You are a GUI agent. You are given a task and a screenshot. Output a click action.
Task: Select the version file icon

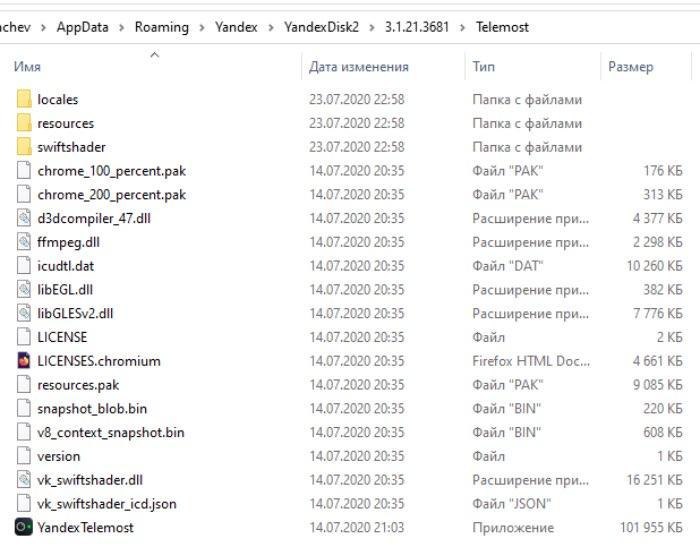pos(24,456)
